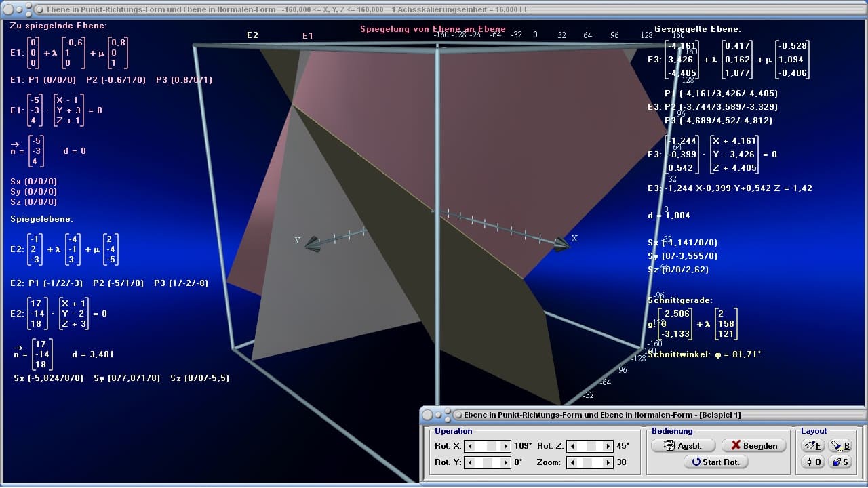
Task: Click the E2 points line P1 (-1/2/-3)
Action: pyautogui.click(x=109, y=283)
